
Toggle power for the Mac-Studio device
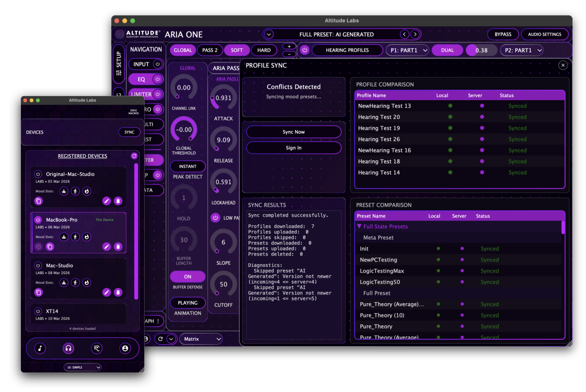[x=38, y=266]
